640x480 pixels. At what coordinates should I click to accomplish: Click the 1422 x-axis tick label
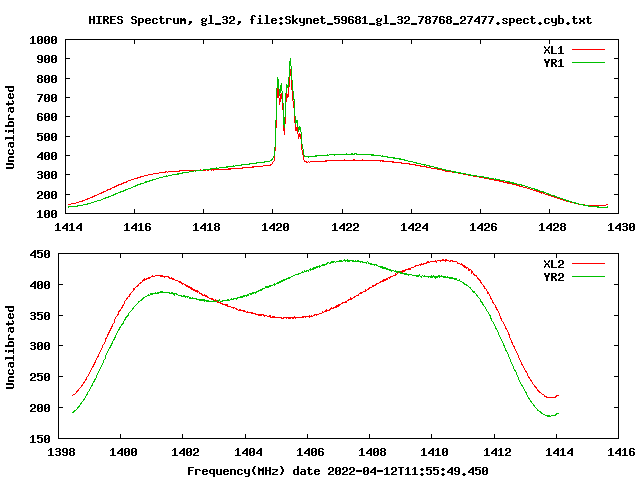[344, 227]
